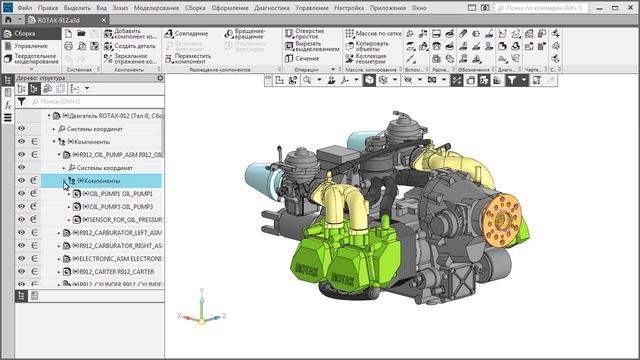The width and height of the screenshot is (640, 360).
Task: Open the Моделирование menu
Action: coord(156,8)
